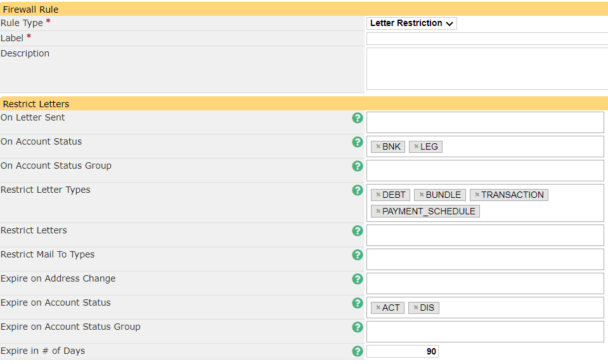Click the Restrict Letters section header

(304, 104)
